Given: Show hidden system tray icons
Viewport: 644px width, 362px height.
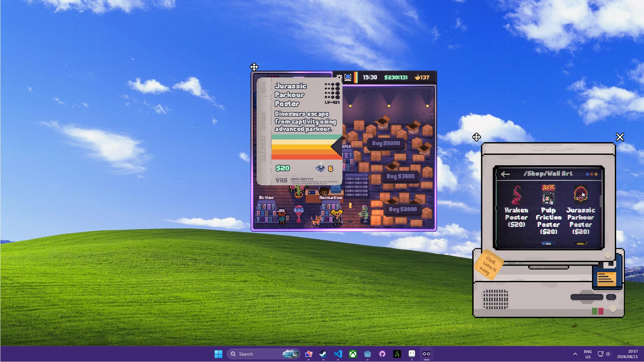Looking at the screenshot, I should [575, 354].
